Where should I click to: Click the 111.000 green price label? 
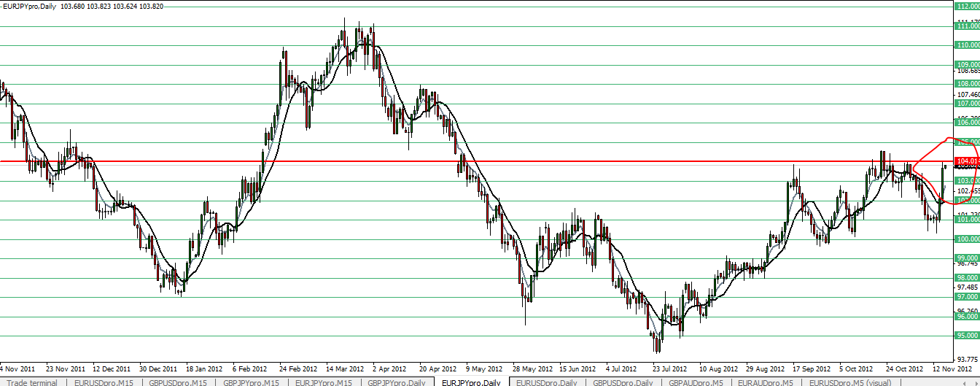pos(967,26)
